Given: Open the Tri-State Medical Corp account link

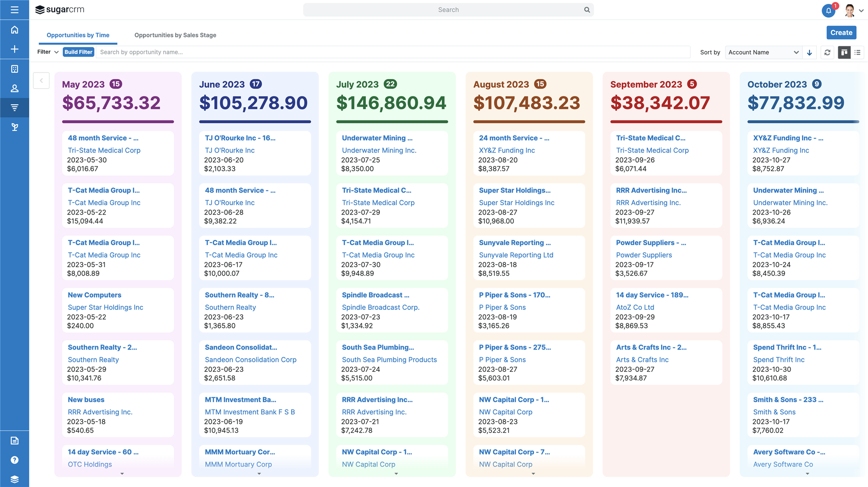Looking at the screenshot, I should (104, 150).
